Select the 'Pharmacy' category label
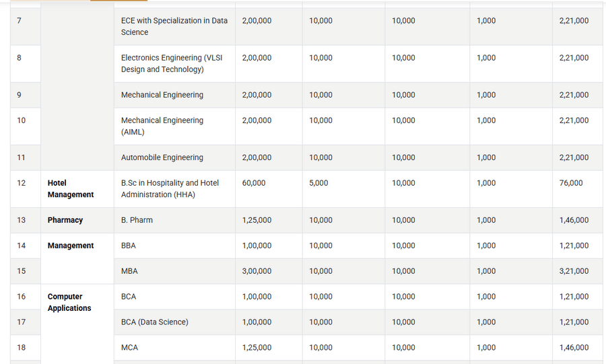The image size is (606, 364). click(65, 220)
